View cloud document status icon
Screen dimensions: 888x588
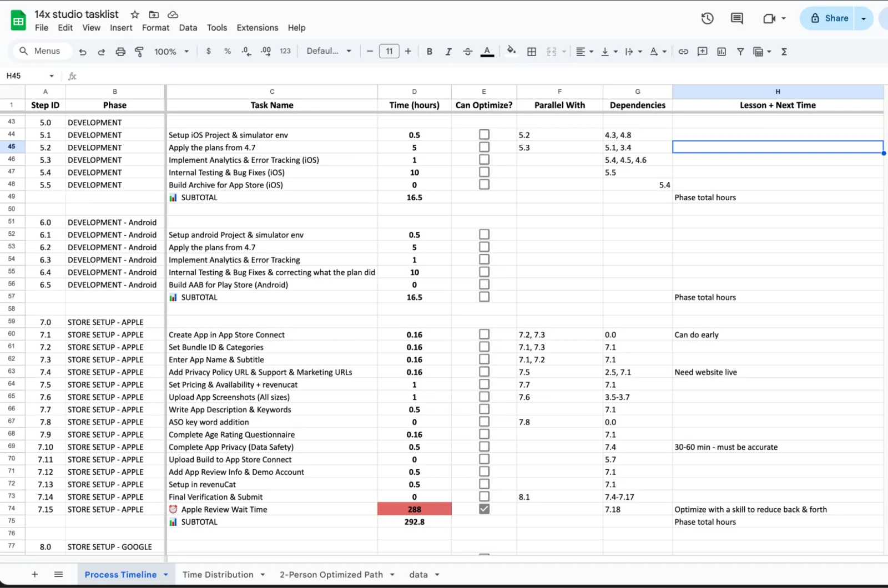[x=173, y=14]
